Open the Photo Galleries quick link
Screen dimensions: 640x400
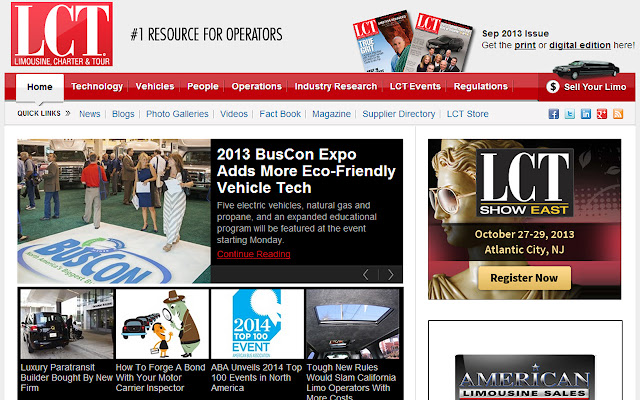177,114
